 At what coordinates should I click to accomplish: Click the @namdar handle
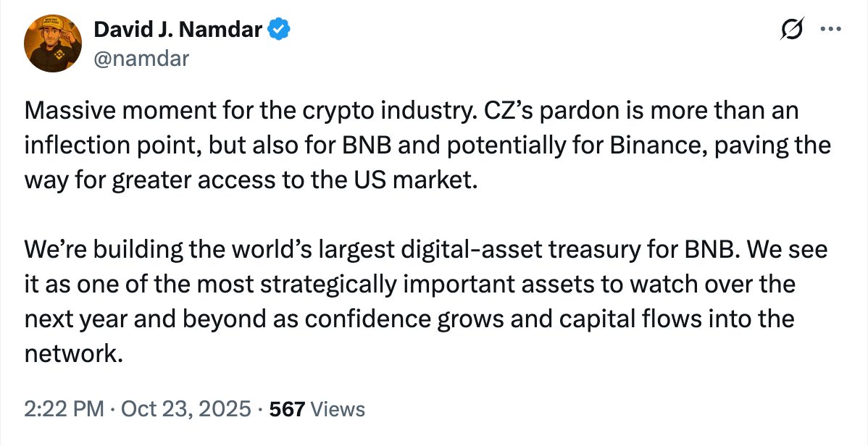coord(142,58)
